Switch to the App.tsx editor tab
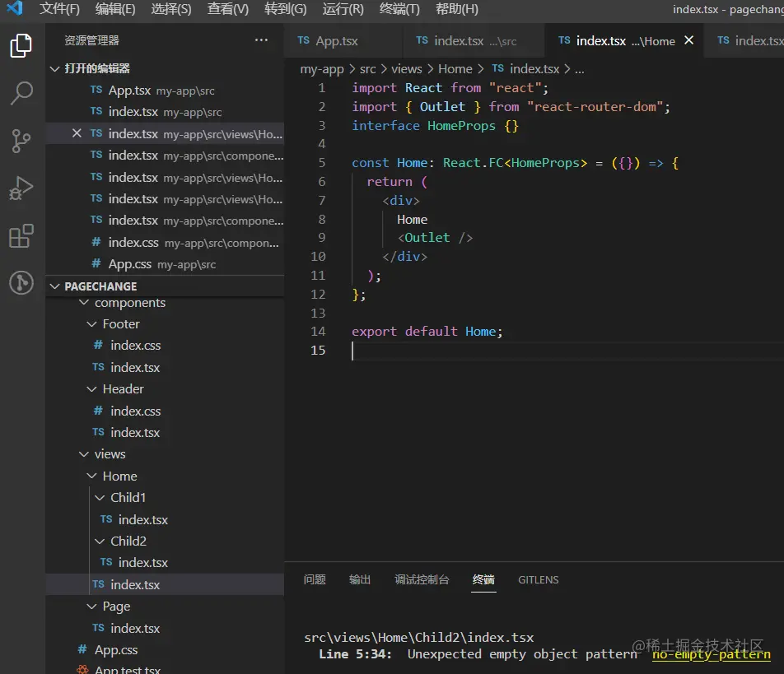The width and height of the screenshot is (784, 674). point(336,40)
